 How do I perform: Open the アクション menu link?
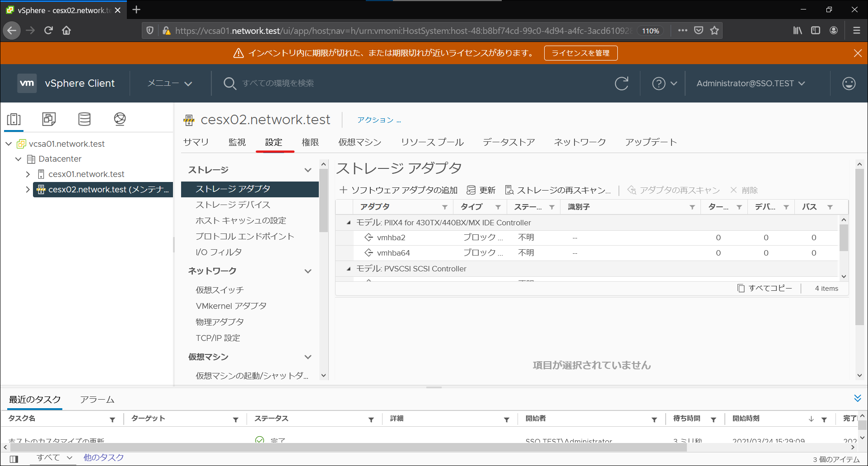click(x=379, y=120)
